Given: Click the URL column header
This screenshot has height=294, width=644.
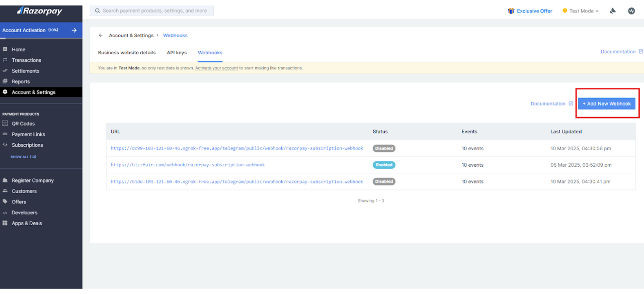Looking at the screenshot, I should pos(115,132).
